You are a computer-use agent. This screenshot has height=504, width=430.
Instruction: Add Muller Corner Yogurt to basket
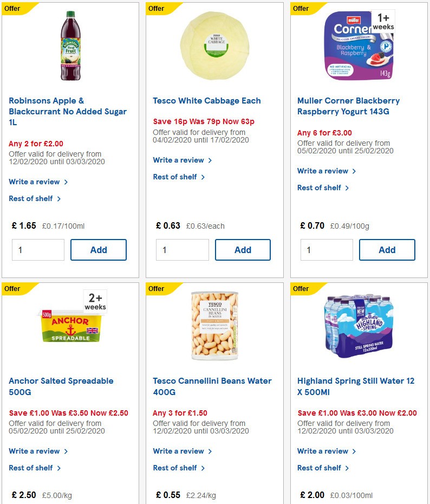387,250
